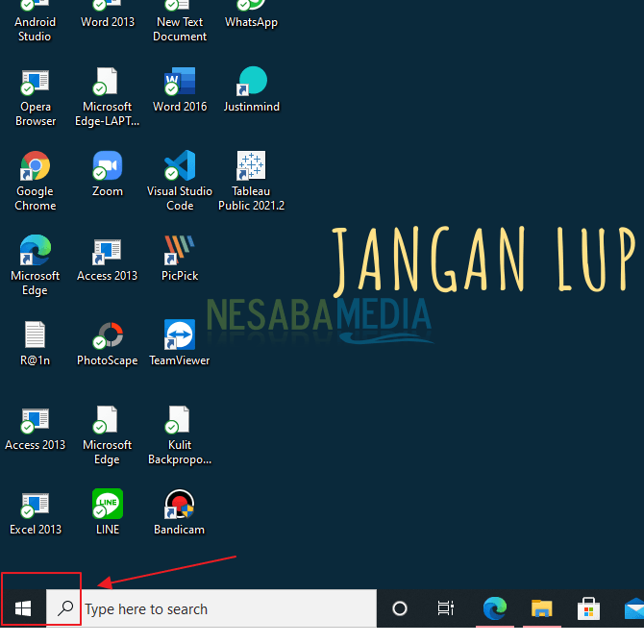
Task: Open the Excel 2013 desktop icon
Action: click(x=36, y=513)
